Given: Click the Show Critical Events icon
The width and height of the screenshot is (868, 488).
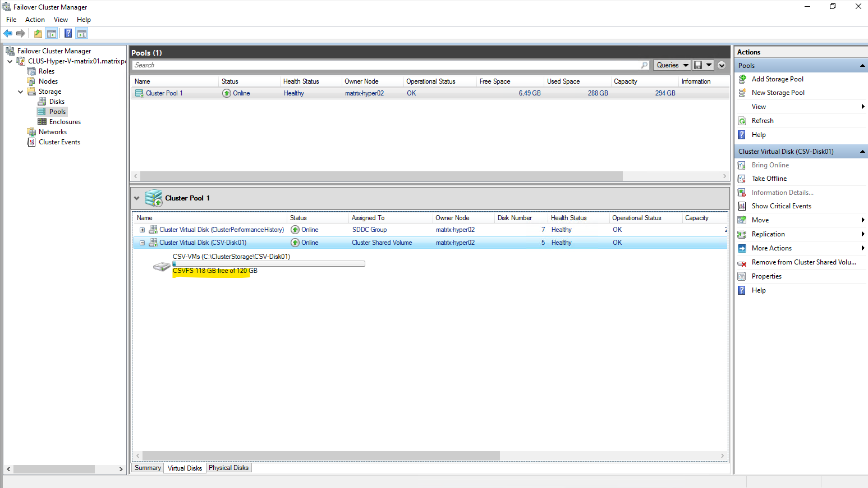Looking at the screenshot, I should tap(742, 206).
